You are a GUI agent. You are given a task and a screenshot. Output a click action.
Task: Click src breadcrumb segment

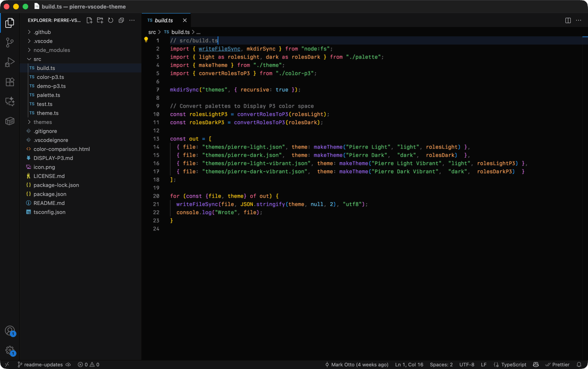coord(152,32)
